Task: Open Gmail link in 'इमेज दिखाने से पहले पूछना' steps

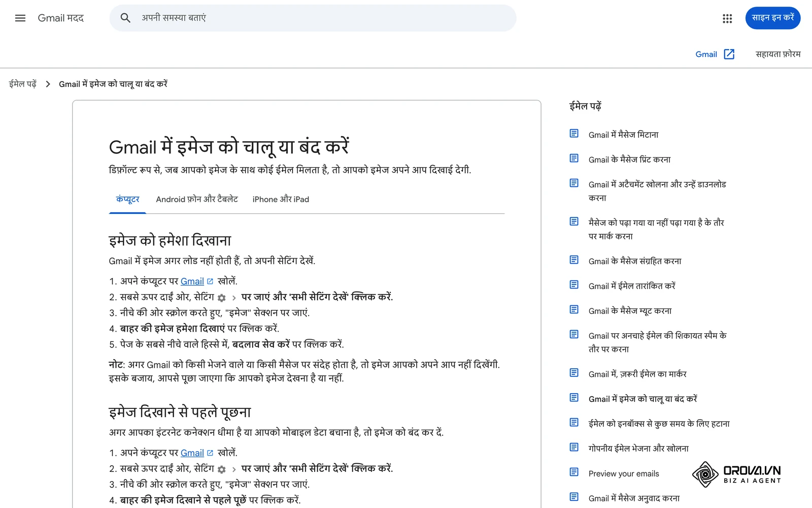Action: (x=192, y=453)
